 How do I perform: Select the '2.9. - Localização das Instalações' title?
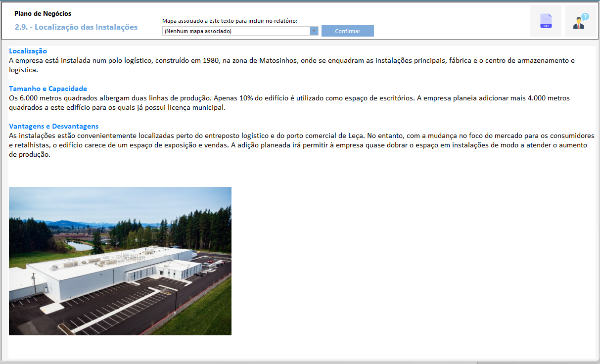tap(76, 27)
